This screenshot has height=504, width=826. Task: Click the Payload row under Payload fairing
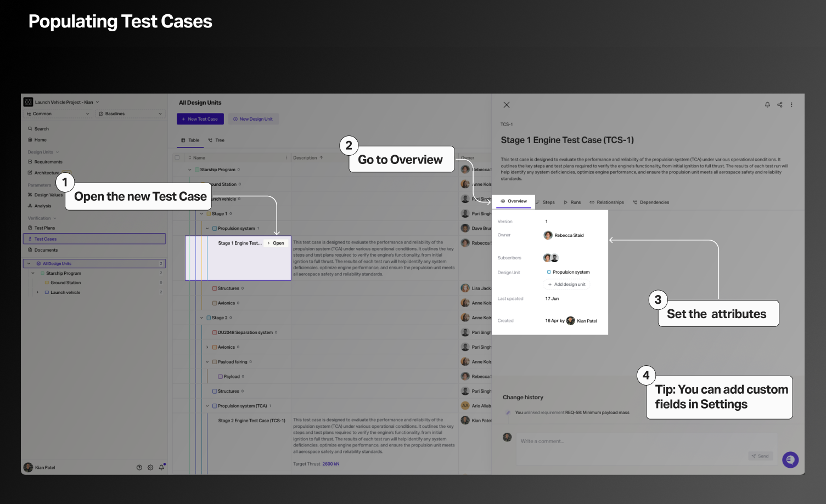(x=231, y=377)
